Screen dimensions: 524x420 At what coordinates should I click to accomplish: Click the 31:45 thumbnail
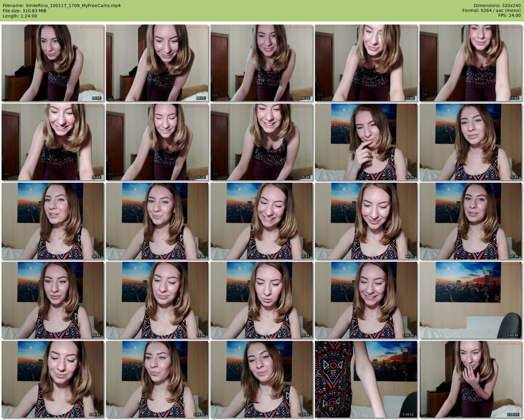point(471,142)
